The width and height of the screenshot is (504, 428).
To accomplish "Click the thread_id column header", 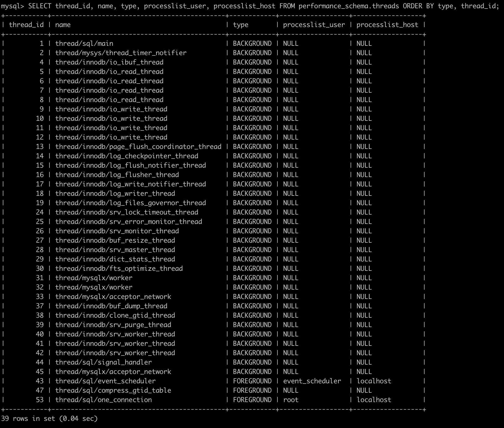I will (26, 25).
